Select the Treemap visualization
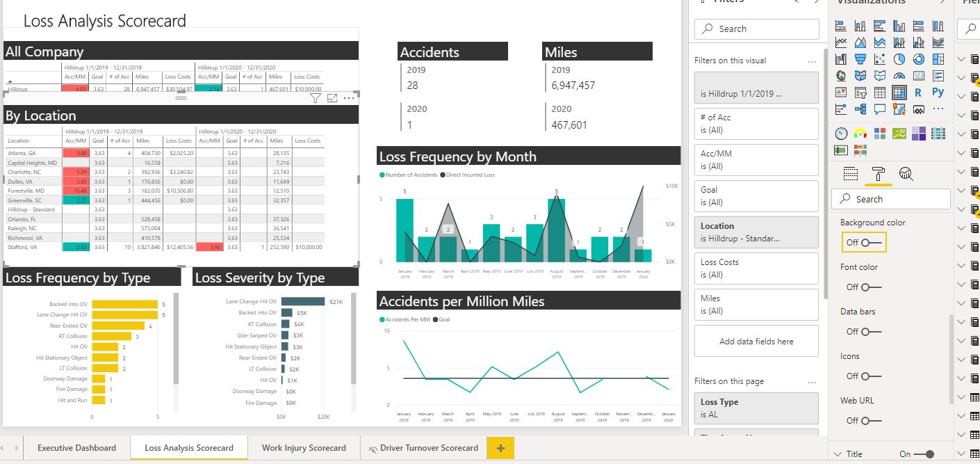This screenshot has width=980, height=464. (938, 59)
